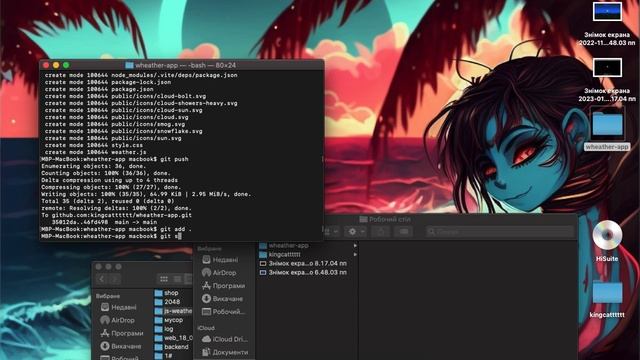This screenshot has width=640, height=360.
Task: Select the HiSuite disc icon on the desktop
Action: [607, 235]
